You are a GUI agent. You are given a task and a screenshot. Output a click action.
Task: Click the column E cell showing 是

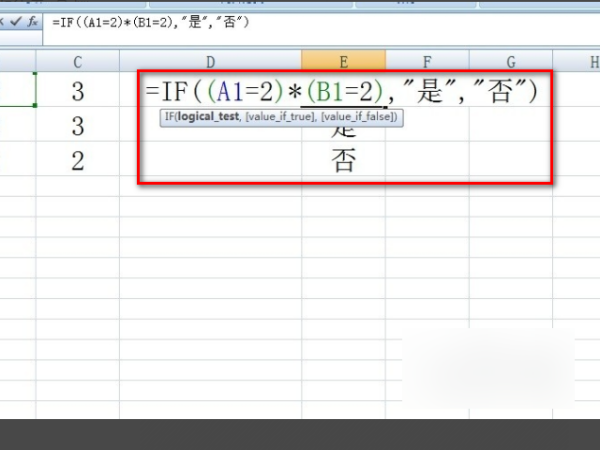343,130
